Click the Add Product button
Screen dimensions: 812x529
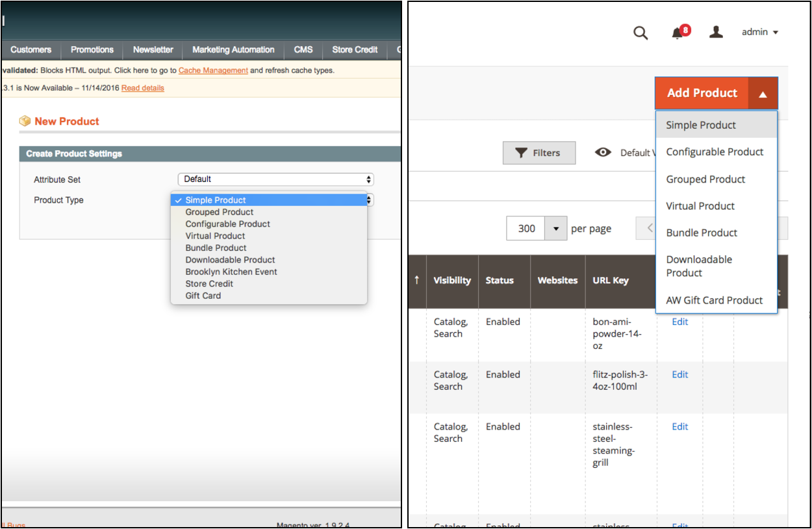tap(702, 93)
